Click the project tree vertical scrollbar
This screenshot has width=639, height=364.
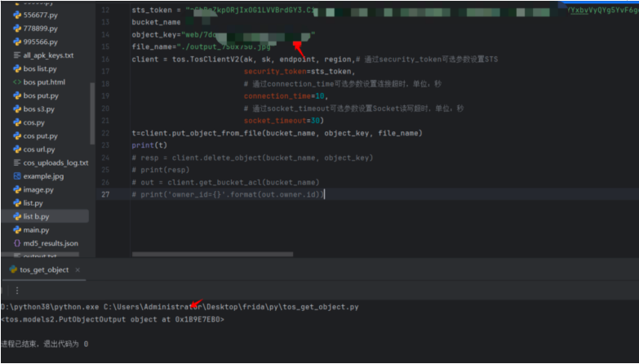pyautogui.click(x=92, y=113)
